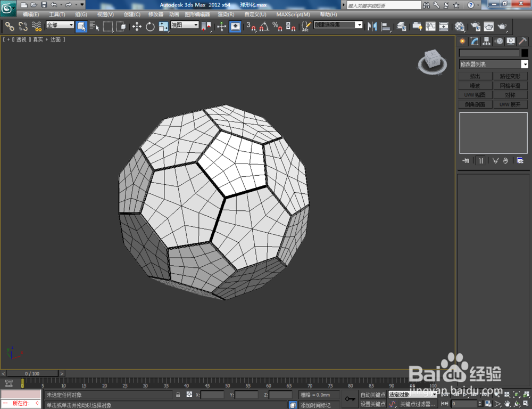The height and width of the screenshot is (409, 532).
Task: Open Render Setup teapot icon
Action: 475,26
